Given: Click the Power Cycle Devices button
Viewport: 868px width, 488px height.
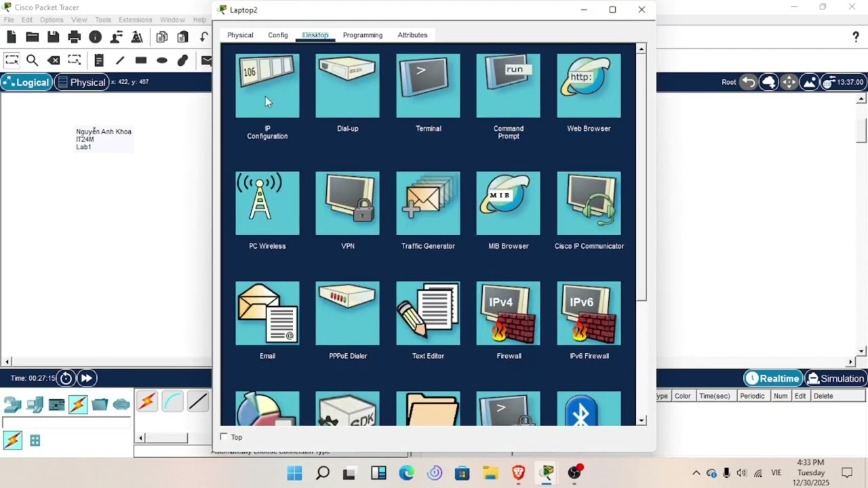Looking at the screenshot, I should click(x=66, y=378).
